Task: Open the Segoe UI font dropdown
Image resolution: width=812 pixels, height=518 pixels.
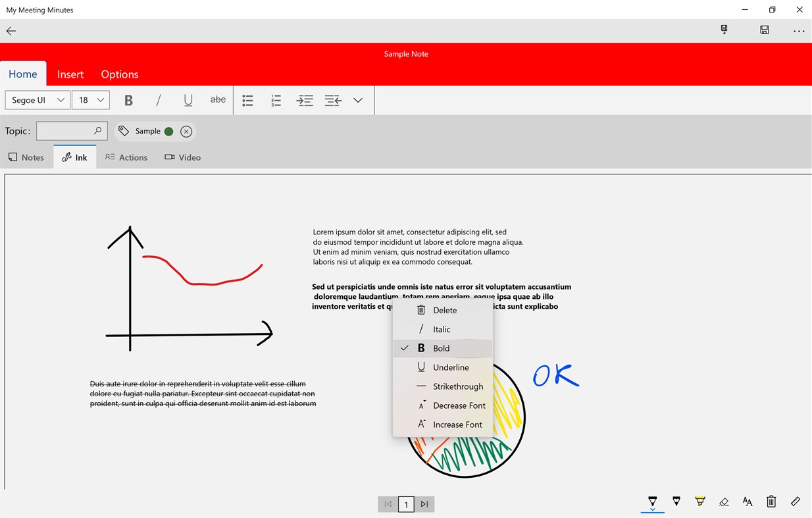Action: pos(38,100)
